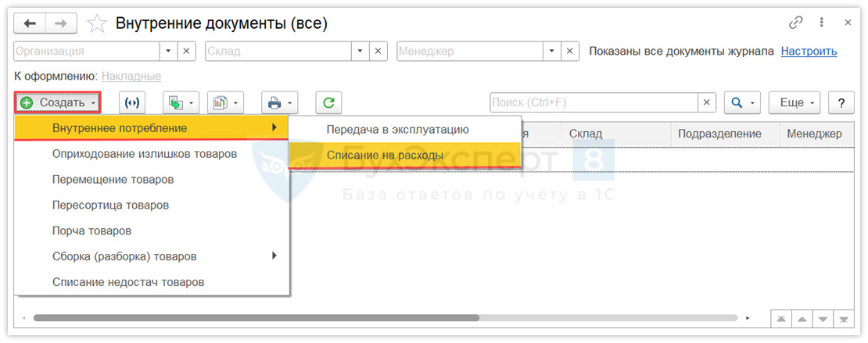Move up one row with up-triangle icon

(x=801, y=319)
